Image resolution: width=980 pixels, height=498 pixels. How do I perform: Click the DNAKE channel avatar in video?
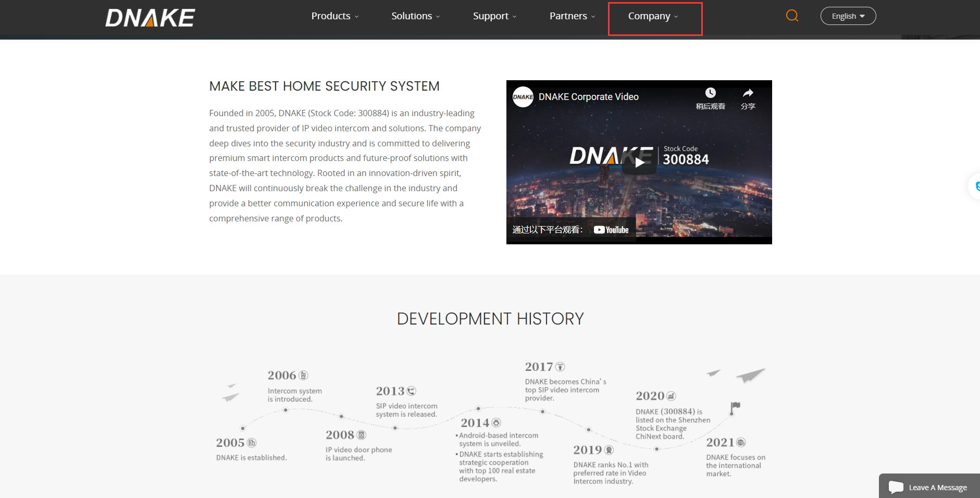(523, 97)
